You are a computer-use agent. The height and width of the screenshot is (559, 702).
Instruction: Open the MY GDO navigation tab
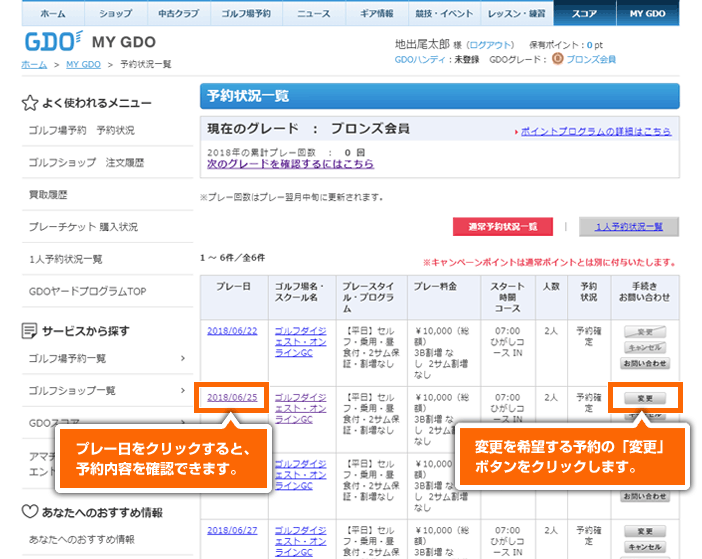click(x=647, y=13)
